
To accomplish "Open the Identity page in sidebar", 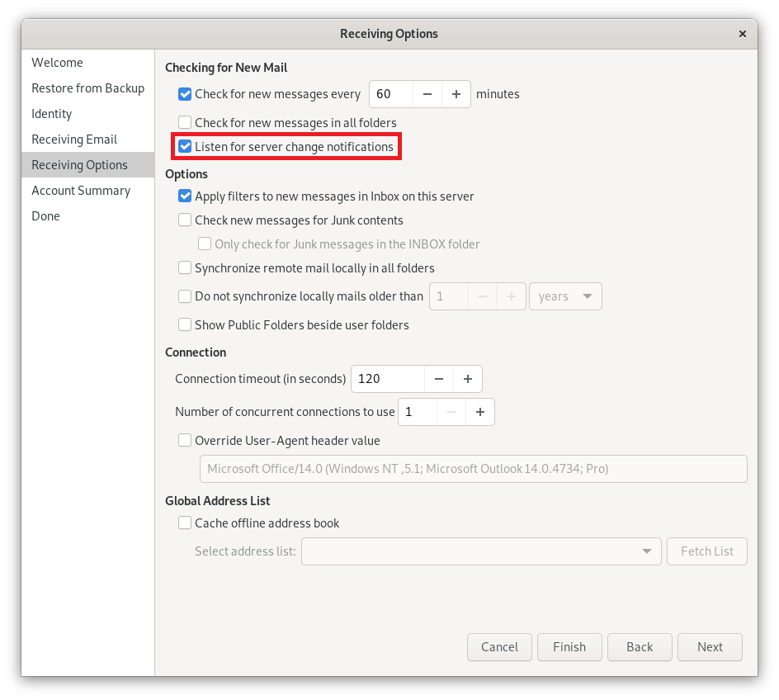I will [x=52, y=114].
